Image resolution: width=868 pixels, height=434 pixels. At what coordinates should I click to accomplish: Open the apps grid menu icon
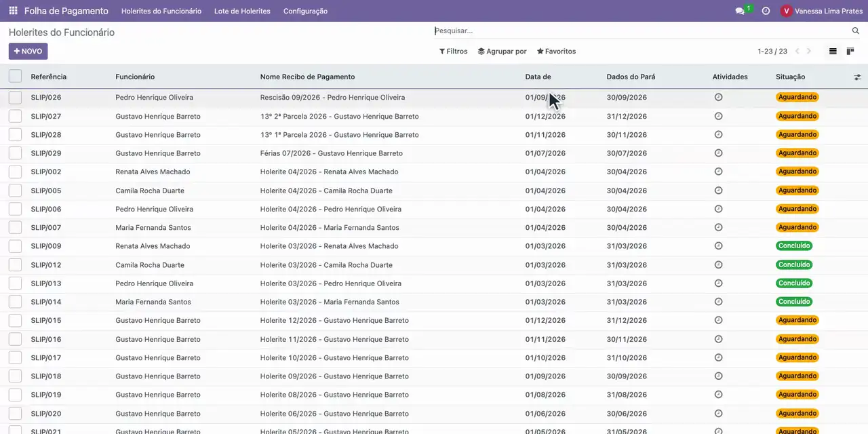13,11
